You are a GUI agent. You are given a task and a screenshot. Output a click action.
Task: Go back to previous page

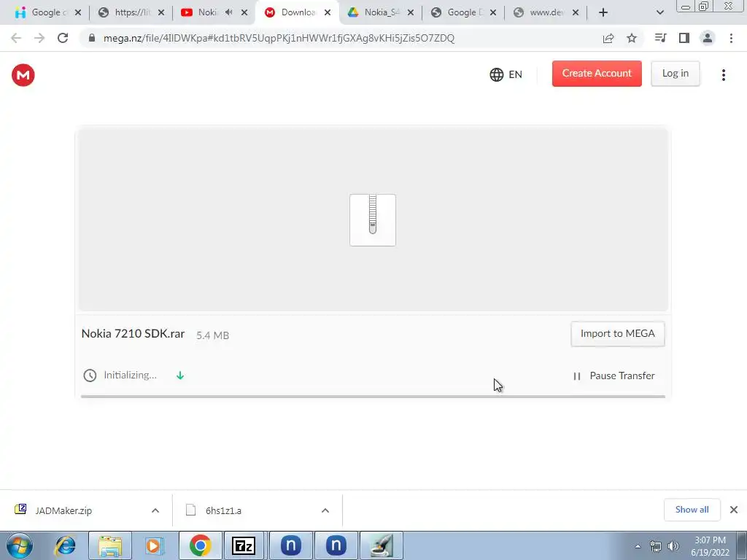16,38
